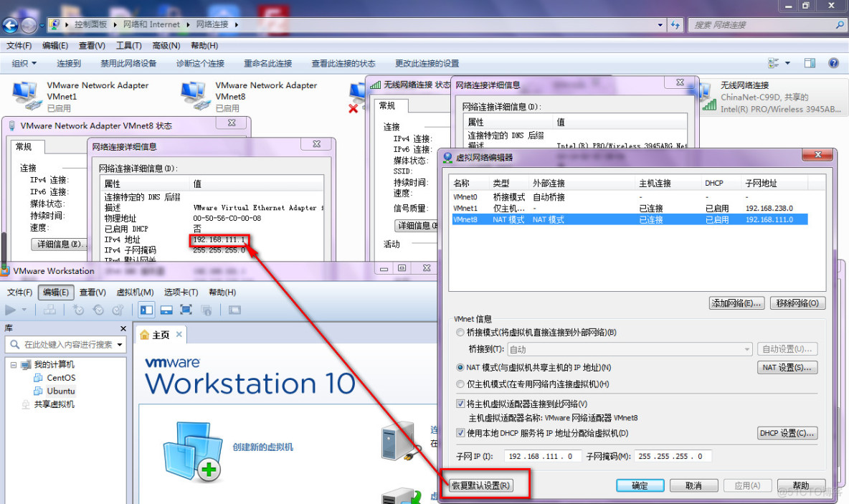
Task: Open the 编辑(E) menu in VMware Workstation
Action: 56,293
